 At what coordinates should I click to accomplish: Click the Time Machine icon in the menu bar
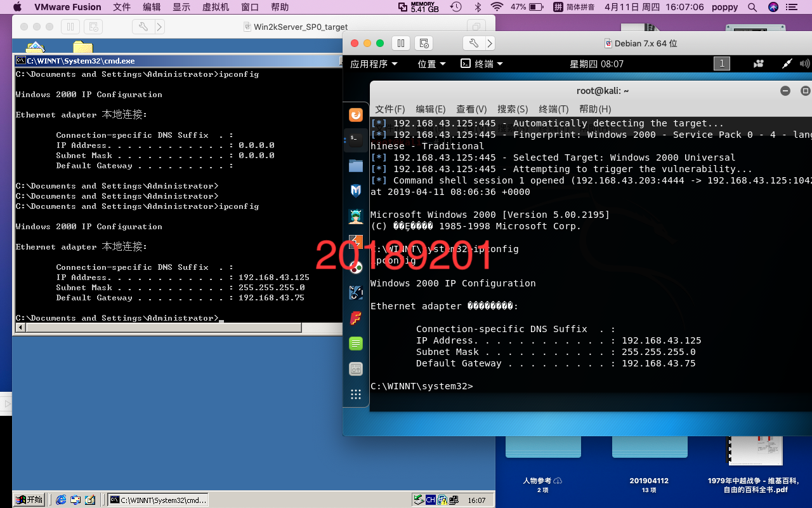tap(455, 7)
